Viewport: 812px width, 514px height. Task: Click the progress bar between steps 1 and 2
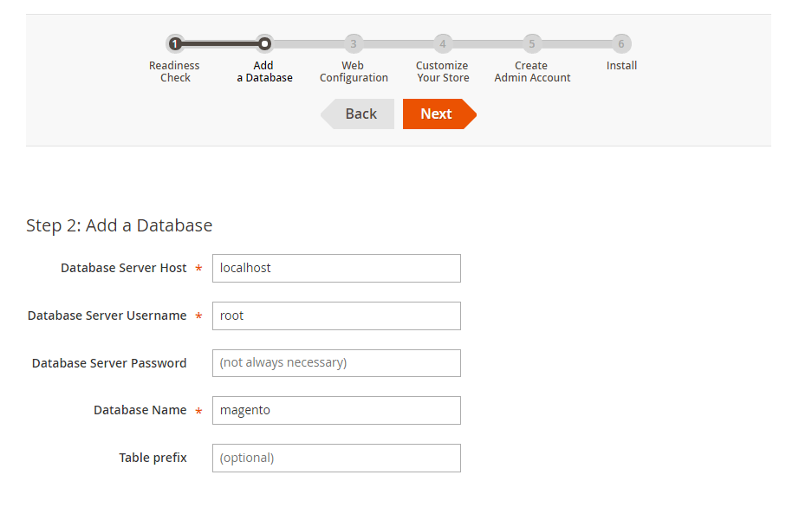coord(220,43)
